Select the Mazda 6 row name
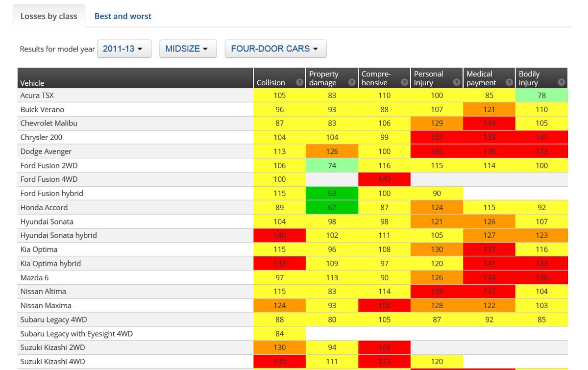 coord(34,277)
